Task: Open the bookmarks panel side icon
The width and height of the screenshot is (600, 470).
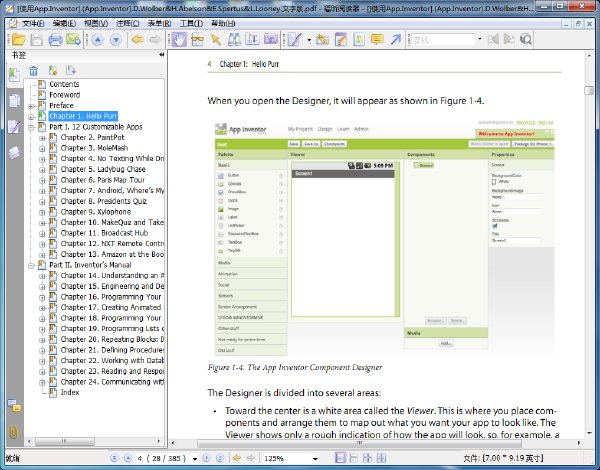Action: coord(14,74)
